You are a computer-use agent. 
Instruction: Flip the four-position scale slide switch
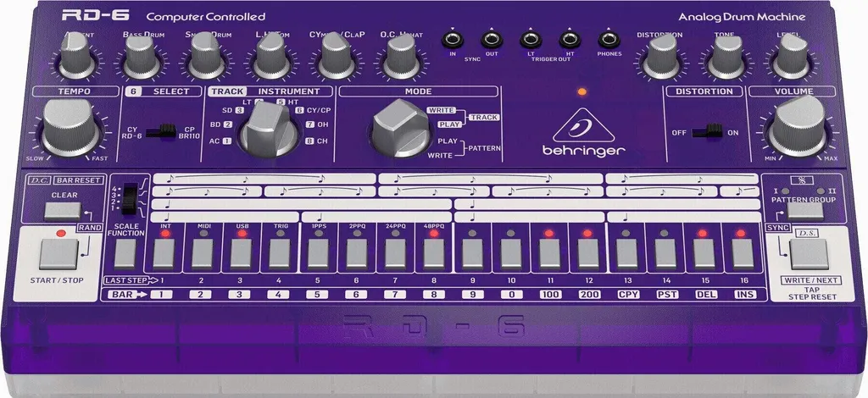coord(131,199)
